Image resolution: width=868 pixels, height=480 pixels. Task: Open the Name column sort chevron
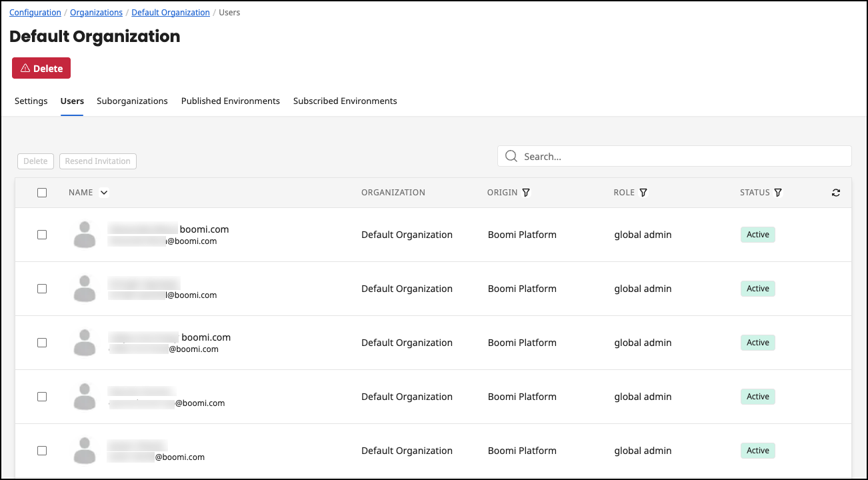coord(104,192)
